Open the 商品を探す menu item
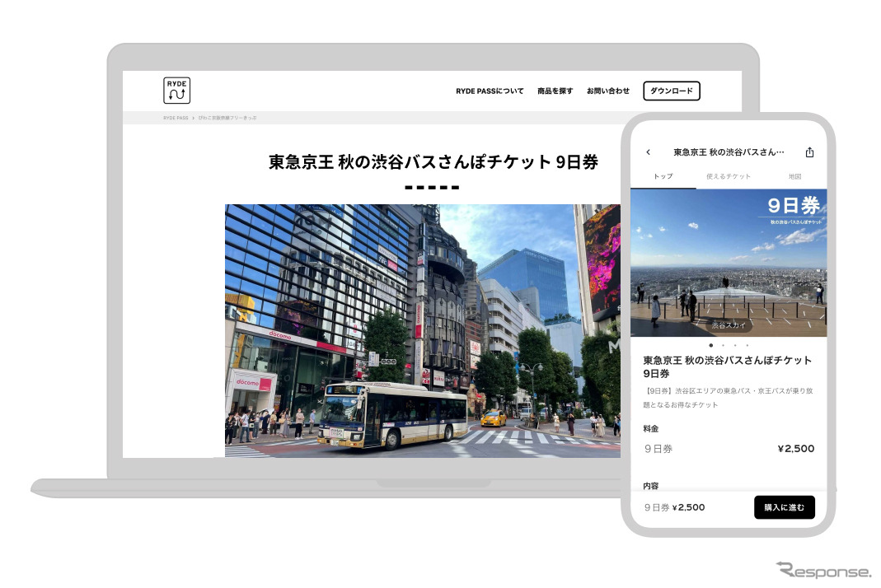881x588 pixels. (555, 91)
